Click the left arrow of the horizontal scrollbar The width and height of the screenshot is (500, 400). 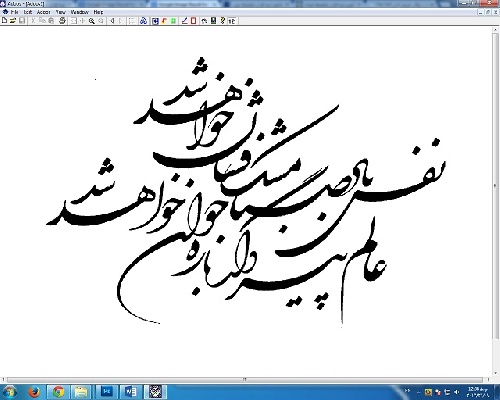click(3, 379)
